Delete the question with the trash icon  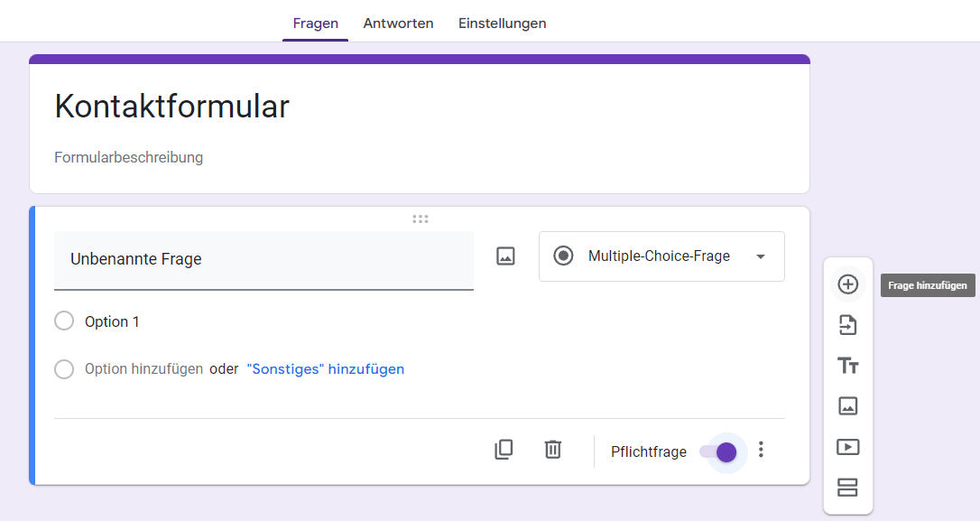coord(553,450)
